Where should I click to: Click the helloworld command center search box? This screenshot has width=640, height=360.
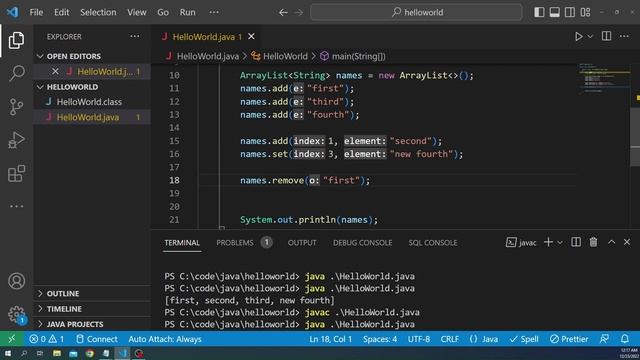coord(416,12)
